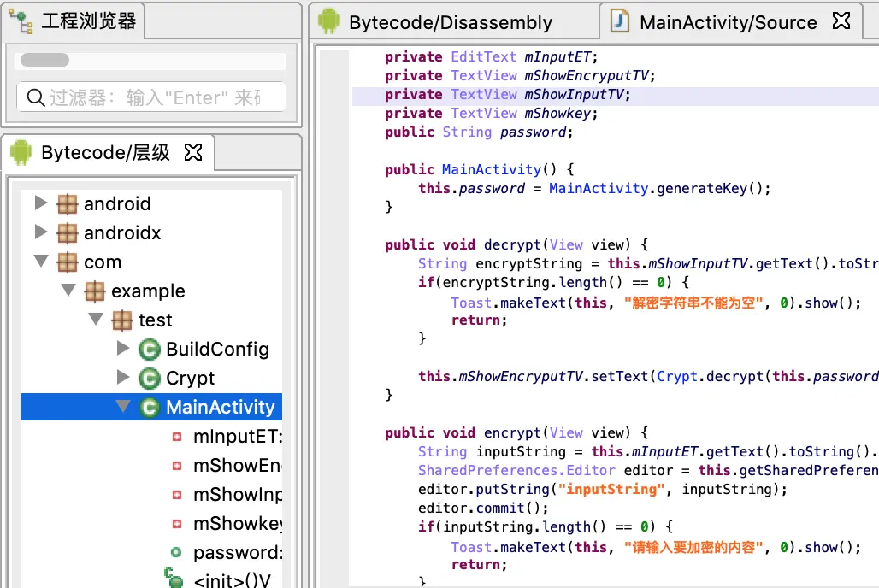
Task: Click the public field icon for password
Action: coord(177,553)
